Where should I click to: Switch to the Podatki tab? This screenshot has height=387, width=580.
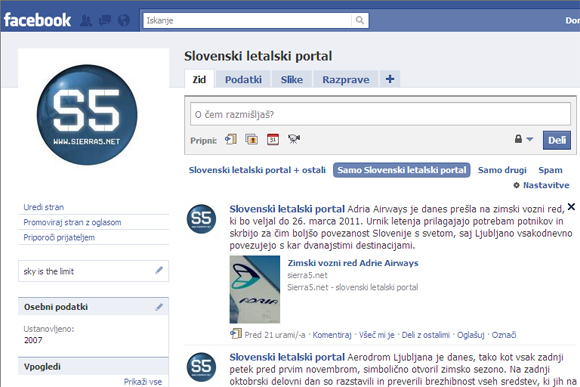pyautogui.click(x=243, y=79)
